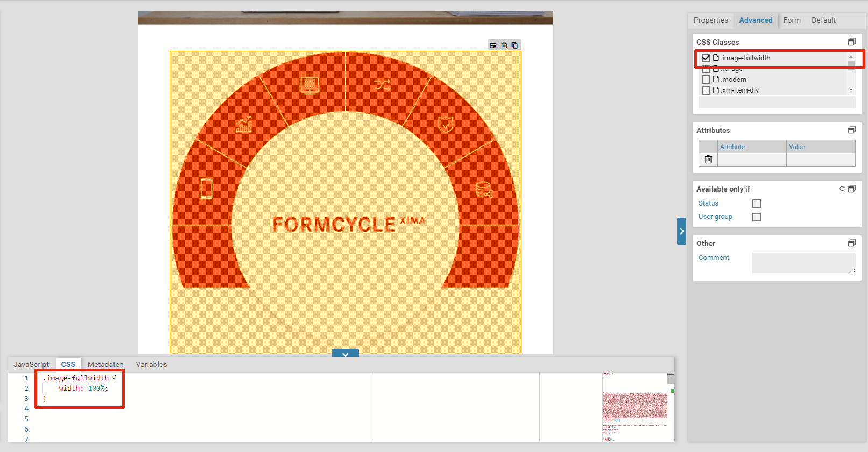Click the attribute name input cell

click(752, 160)
